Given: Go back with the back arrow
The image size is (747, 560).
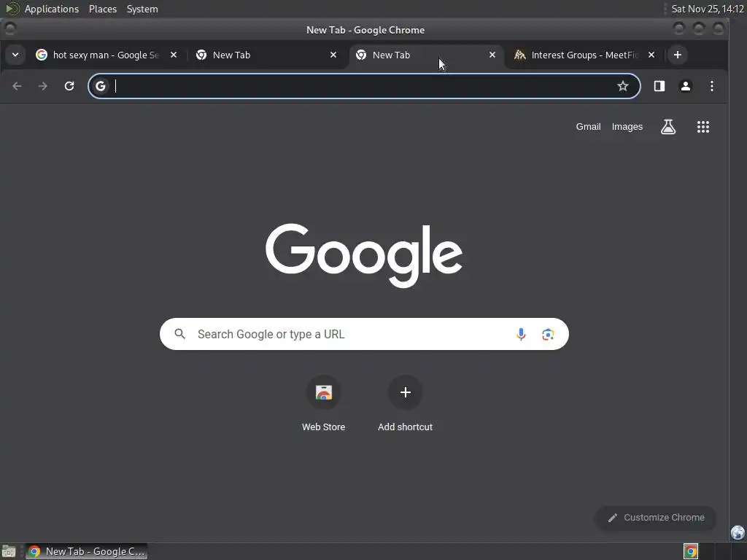Looking at the screenshot, I should pyautogui.click(x=18, y=86).
